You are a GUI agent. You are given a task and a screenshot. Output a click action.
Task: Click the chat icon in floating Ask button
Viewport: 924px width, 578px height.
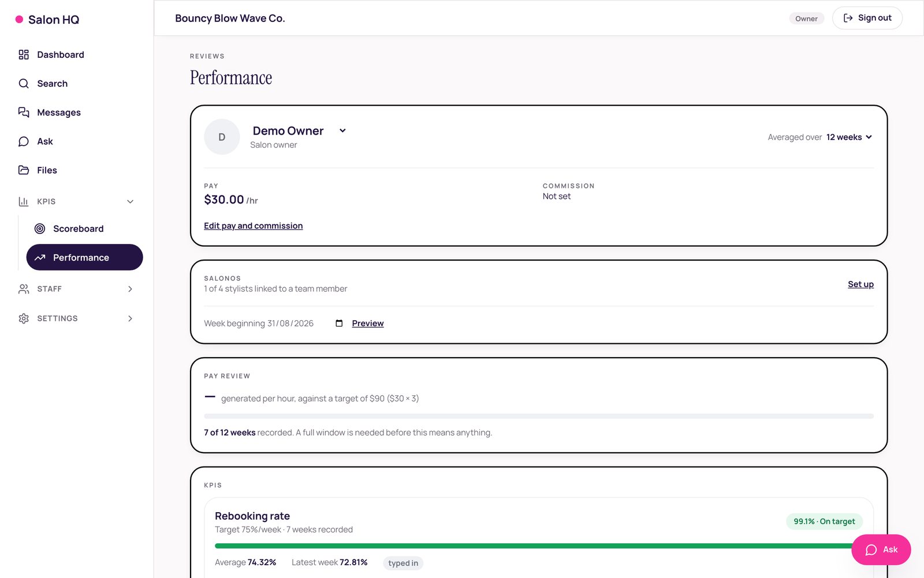point(871,550)
